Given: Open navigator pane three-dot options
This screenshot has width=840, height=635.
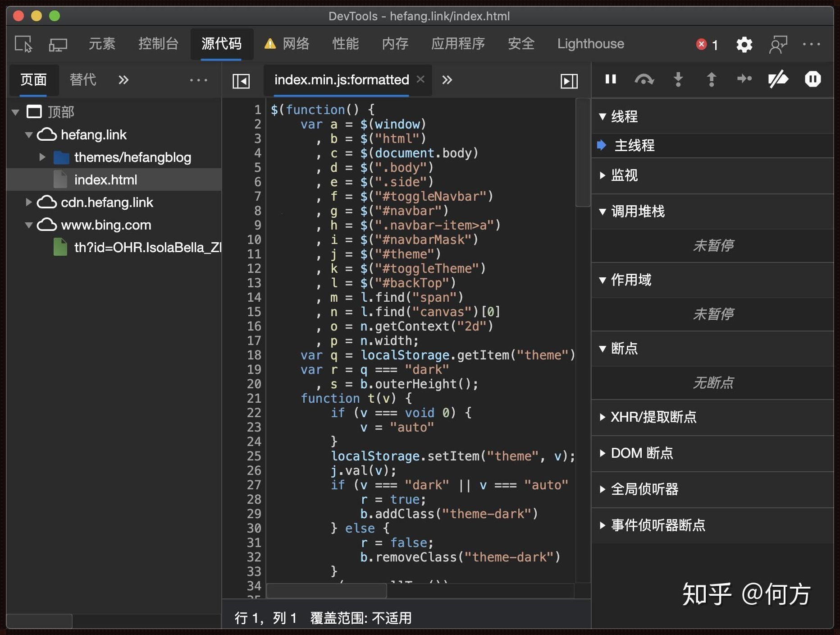Looking at the screenshot, I should coord(198,80).
